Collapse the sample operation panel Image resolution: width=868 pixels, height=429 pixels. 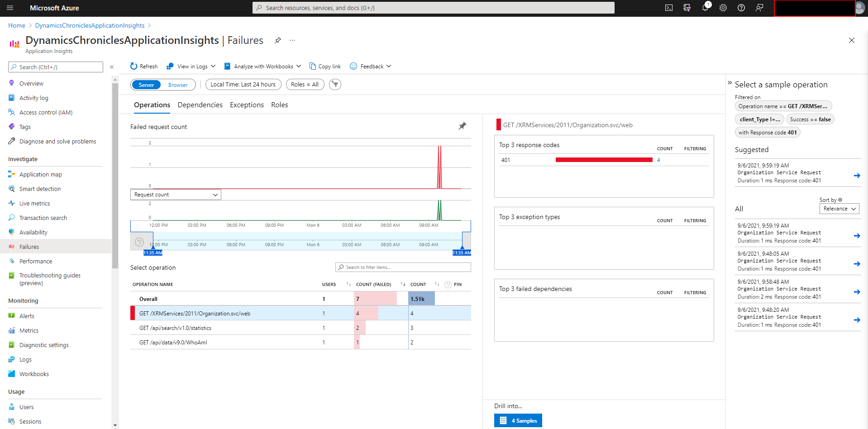tap(730, 83)
